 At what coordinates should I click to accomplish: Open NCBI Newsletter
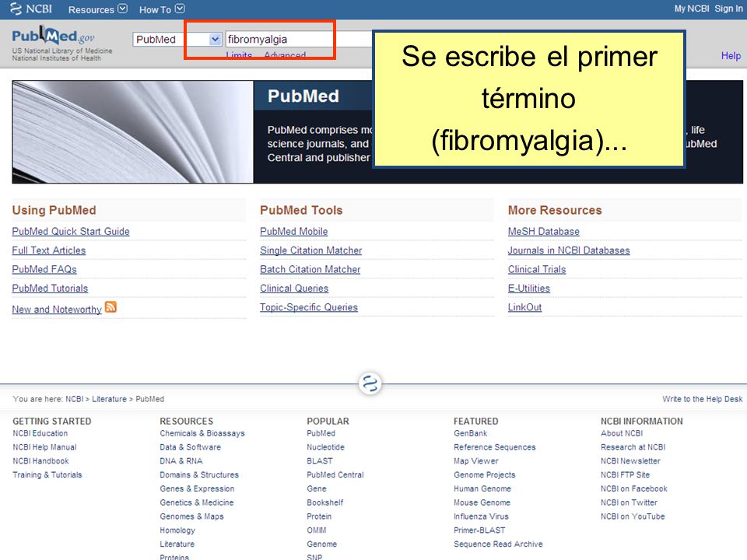[x=630, y=461]
